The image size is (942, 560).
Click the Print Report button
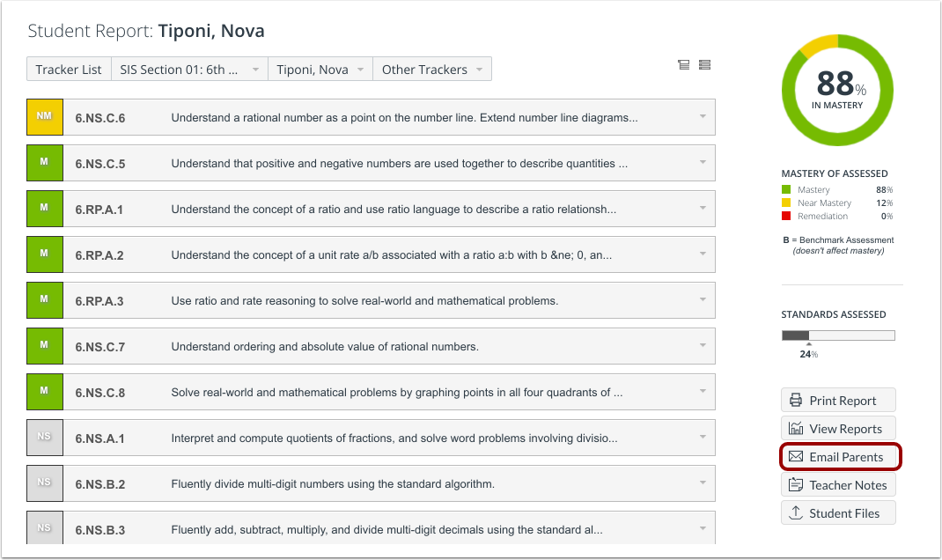pyautogui.click(x=838, y=400)
